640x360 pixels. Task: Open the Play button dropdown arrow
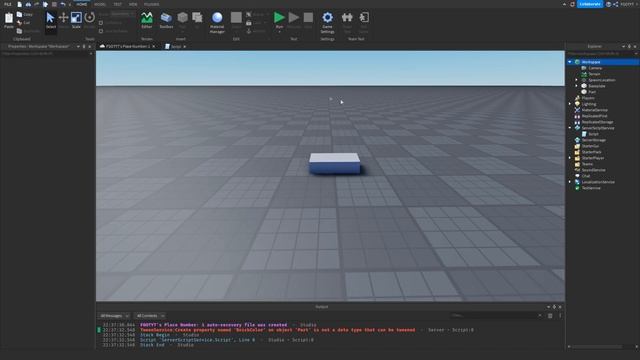(x=279, y=31)
